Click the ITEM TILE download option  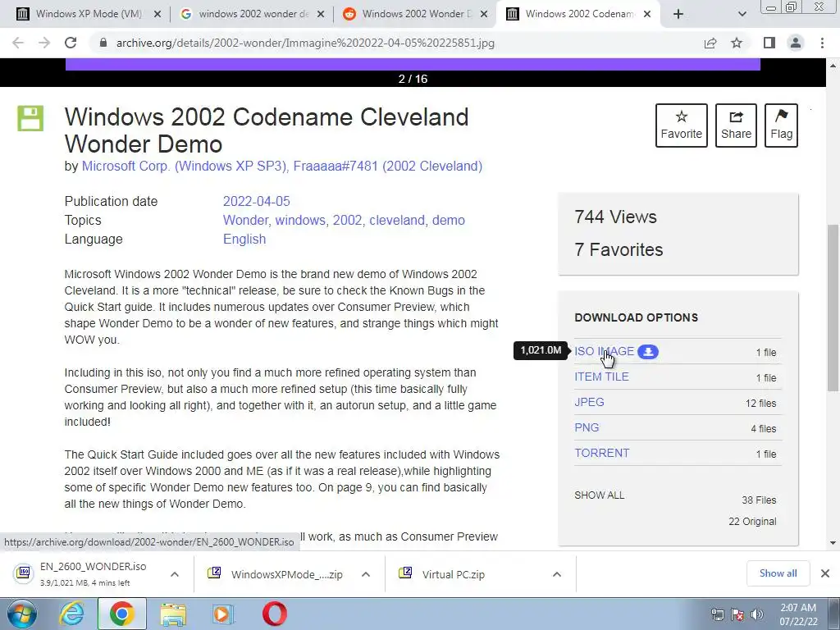click(601, 377)
